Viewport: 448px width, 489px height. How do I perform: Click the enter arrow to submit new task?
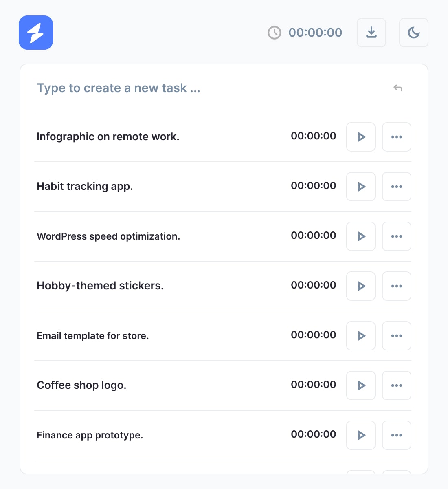click(x=398, y=88)
